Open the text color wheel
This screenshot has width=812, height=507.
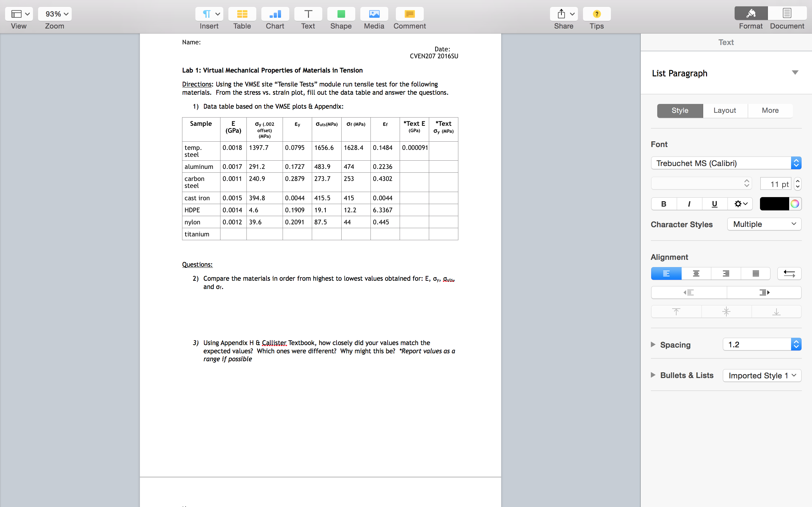(x=795, y=204)
